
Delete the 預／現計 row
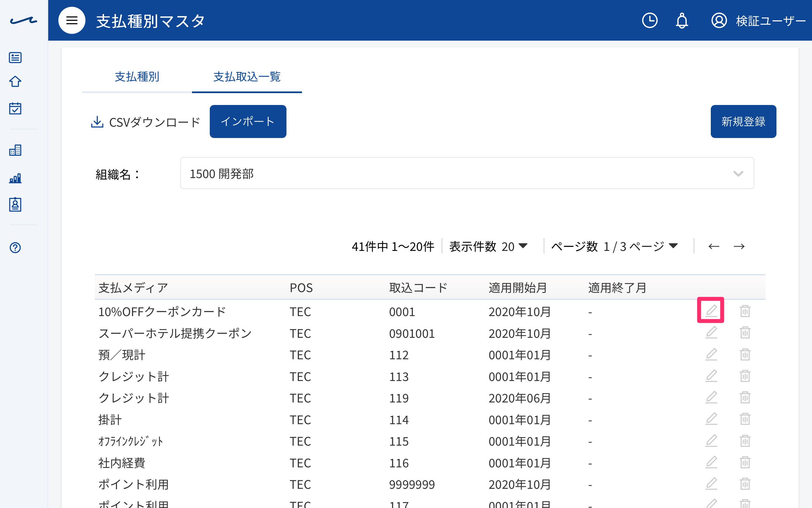point(745,354)
